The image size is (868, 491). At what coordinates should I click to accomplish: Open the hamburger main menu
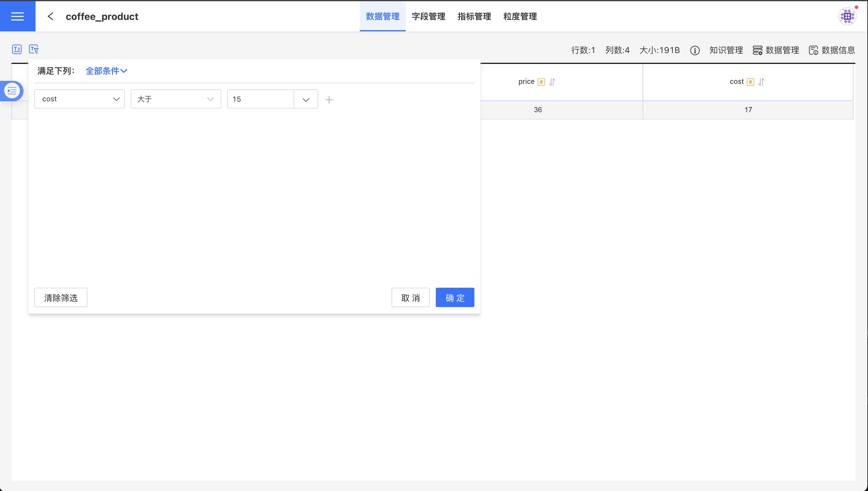(17, 16)
